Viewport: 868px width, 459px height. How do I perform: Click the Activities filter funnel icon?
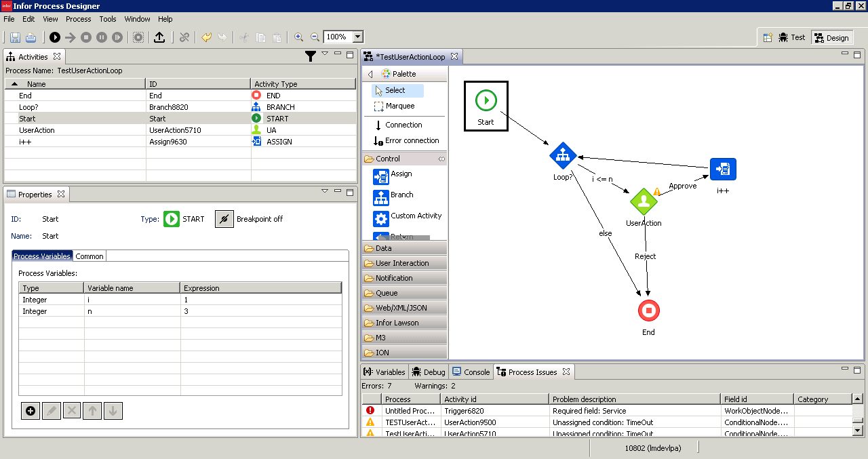pos(311,57)
